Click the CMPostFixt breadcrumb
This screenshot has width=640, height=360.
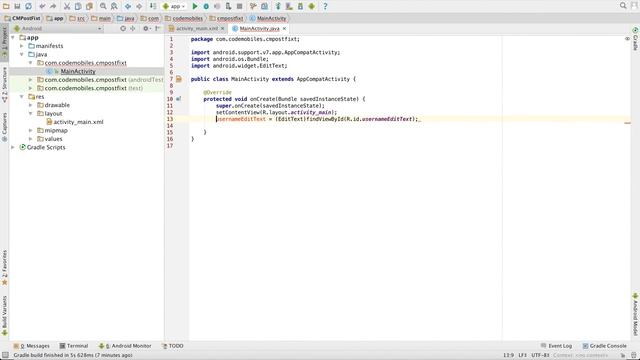coord(22,18)
